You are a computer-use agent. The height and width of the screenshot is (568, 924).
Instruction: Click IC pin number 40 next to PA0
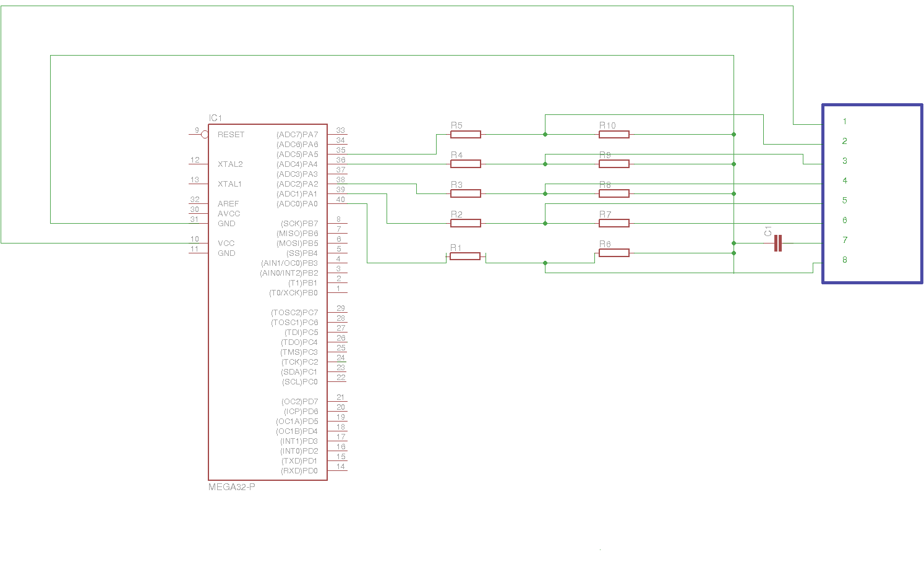coord(341,200)
